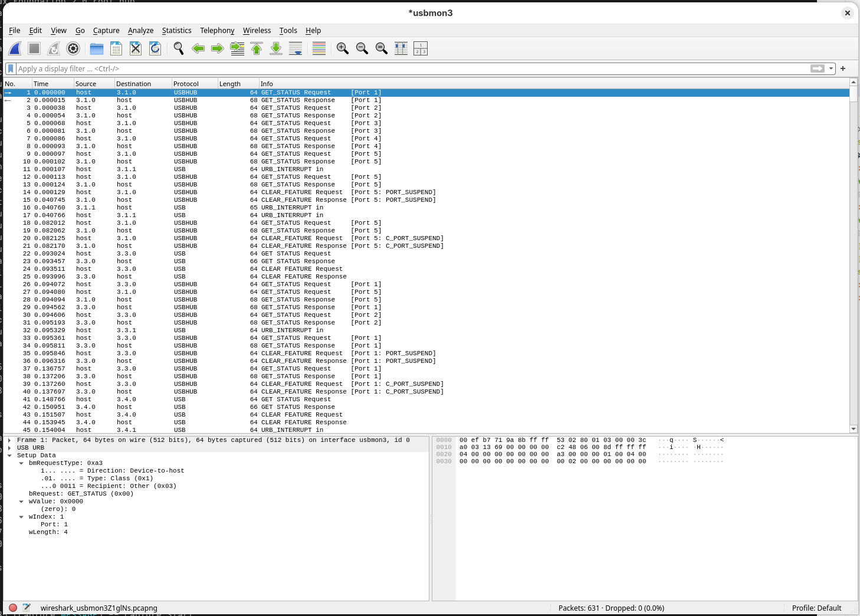Select packet 15 CLEAR_FEATURE Response

[236, 199]
